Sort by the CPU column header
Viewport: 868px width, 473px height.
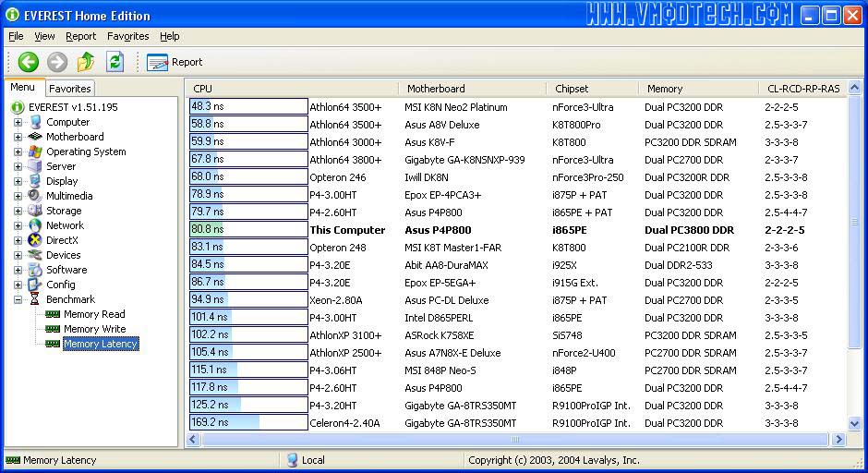294,89
